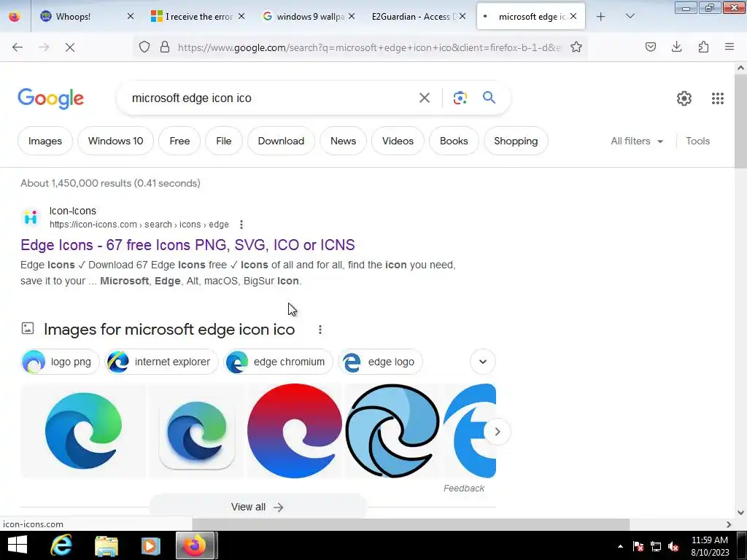
Task: Open the black outlined Edge logo thumbnail
Action: pyautogui.click(x=392, y=431)
